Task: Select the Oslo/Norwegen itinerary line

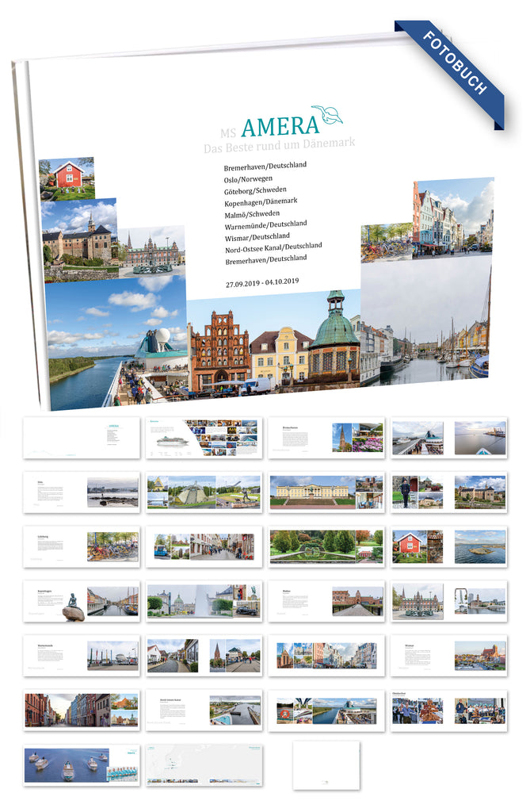Action: click(248, 179)
